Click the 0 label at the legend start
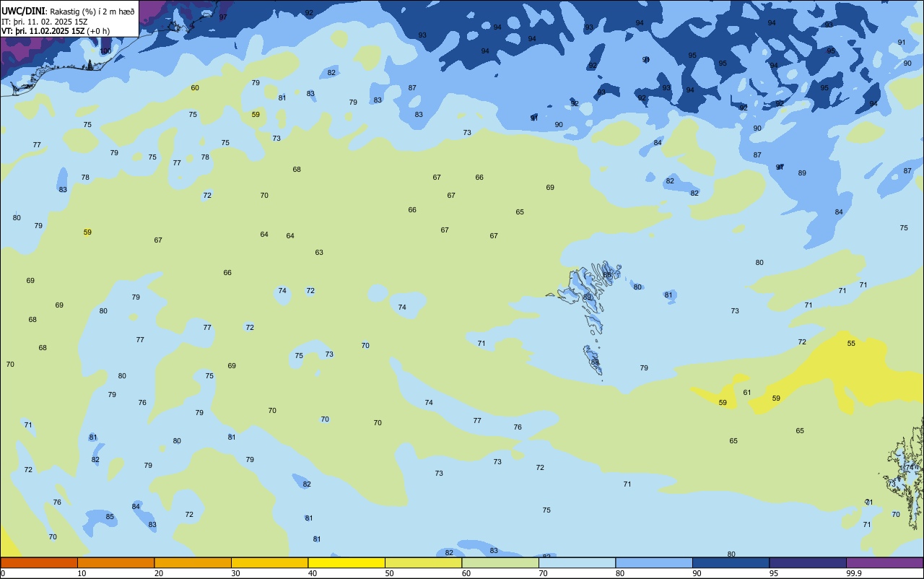 click(3, 574)
